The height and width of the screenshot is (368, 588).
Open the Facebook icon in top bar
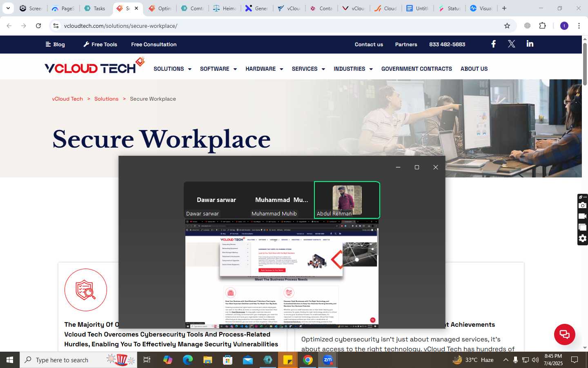click(x=493, y=44)
